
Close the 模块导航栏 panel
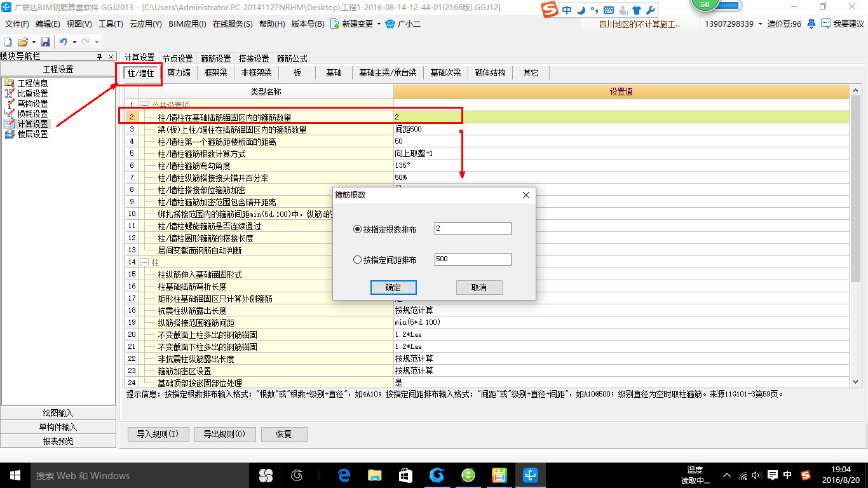click(111, 57)
